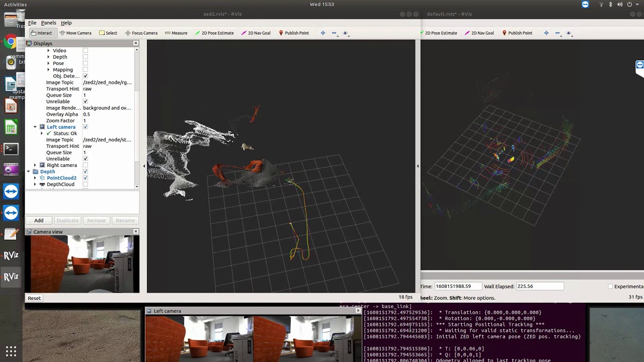644x362 pixels.
Task: Click 2D Pose Estimate in default.rviz window
Action: click(439, 33)
